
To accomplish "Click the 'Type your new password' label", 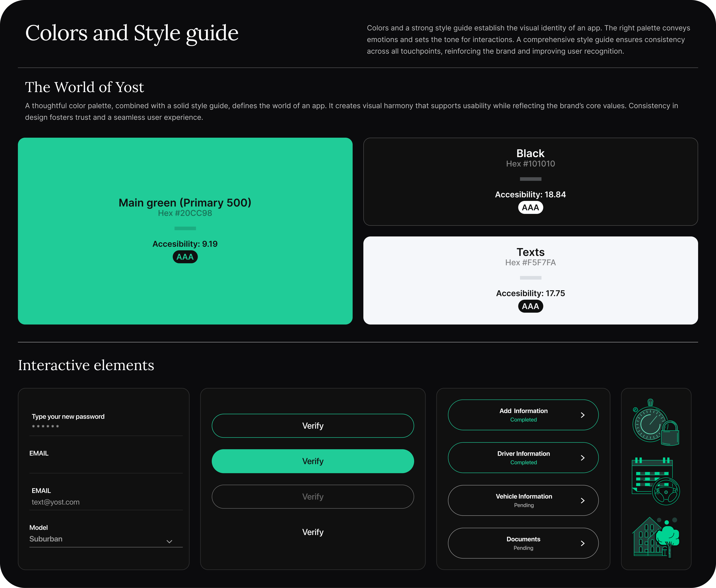I will point(68,417).
